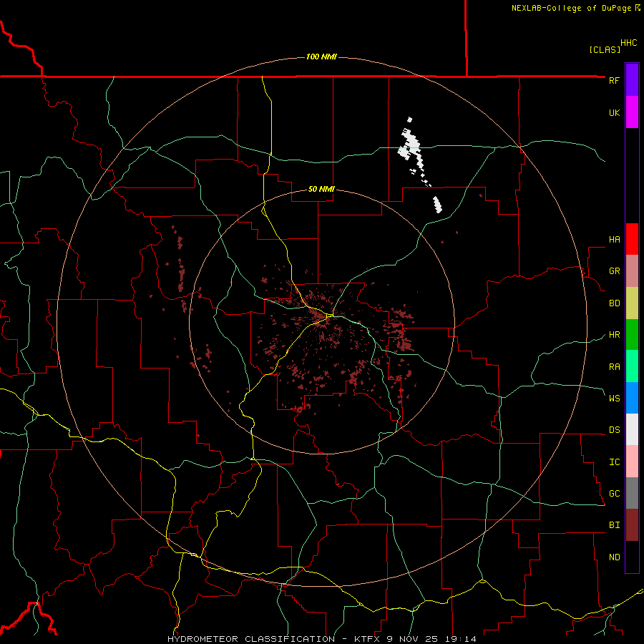
Task: Click the RF purple legend swatch
Action: click(632, 80)
